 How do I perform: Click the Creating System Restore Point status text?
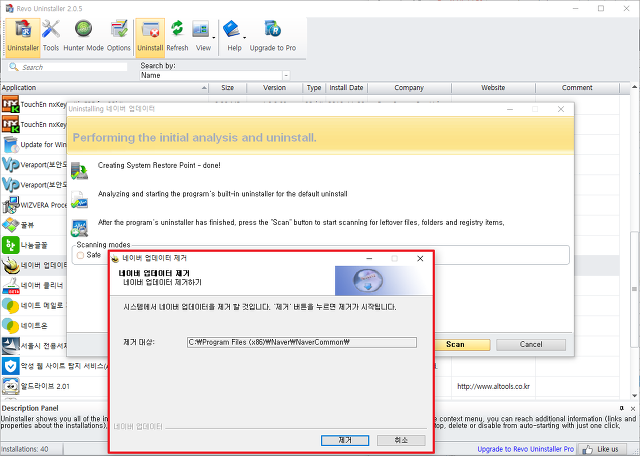[x=159, y=165]
